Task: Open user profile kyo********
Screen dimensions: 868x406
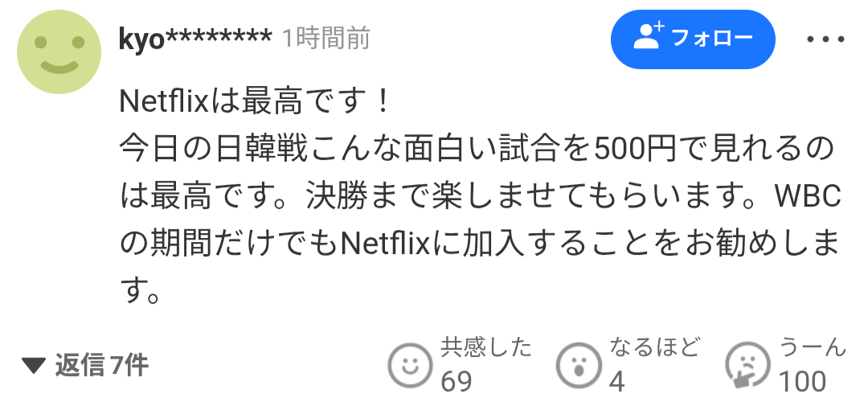Action: tap(195, 39)
